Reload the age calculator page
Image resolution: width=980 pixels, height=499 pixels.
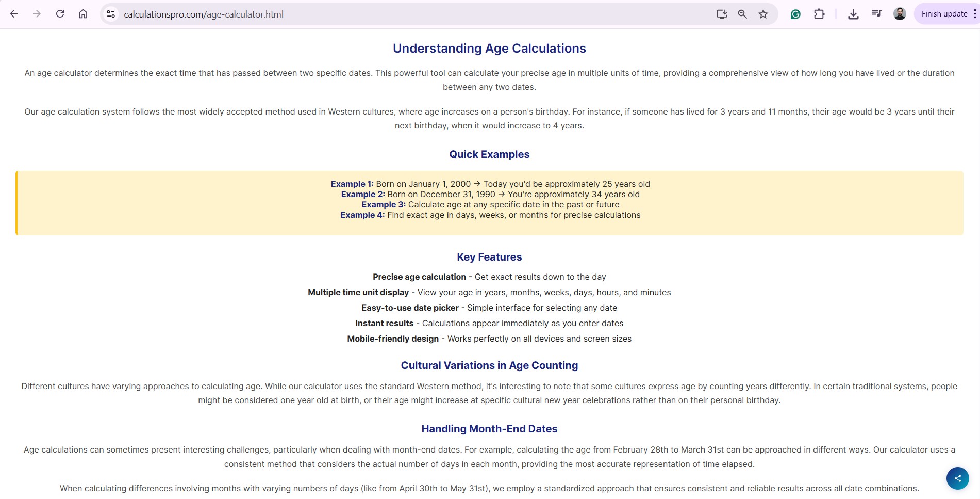click(x=60, y=14)
